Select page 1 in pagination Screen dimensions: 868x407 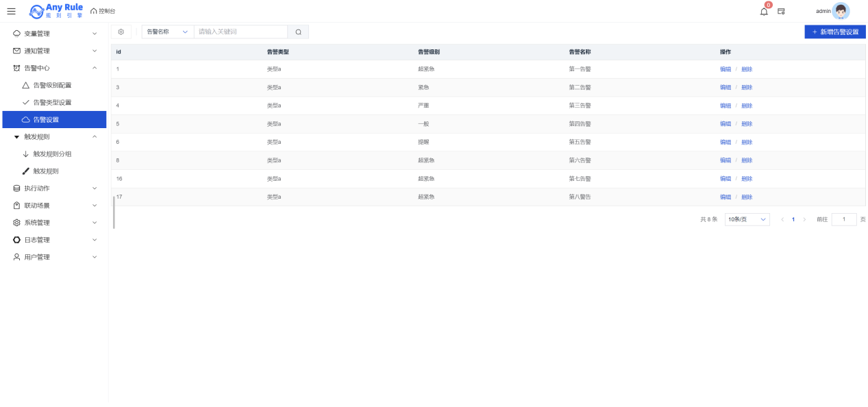click(793, 219)
